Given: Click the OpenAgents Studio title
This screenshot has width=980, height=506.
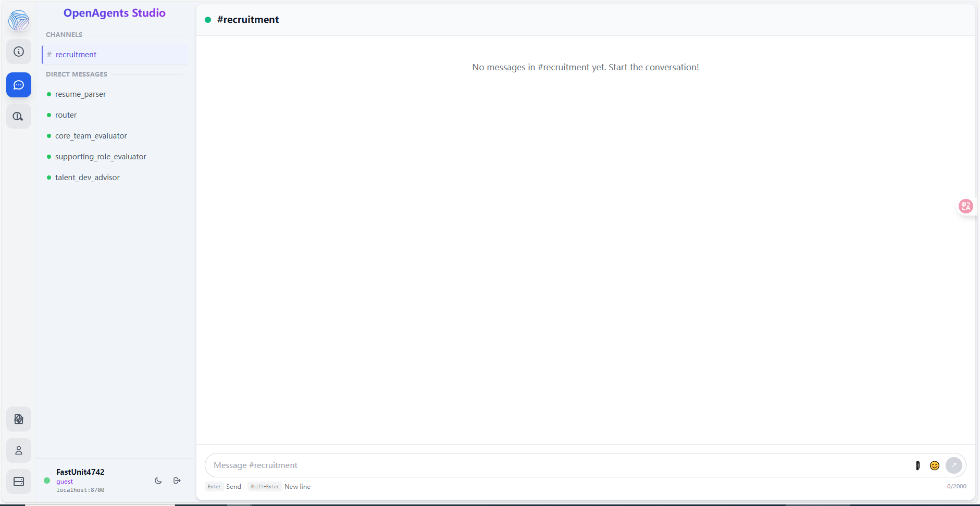Looking at the screenshot, I should (x=115, y=13).
